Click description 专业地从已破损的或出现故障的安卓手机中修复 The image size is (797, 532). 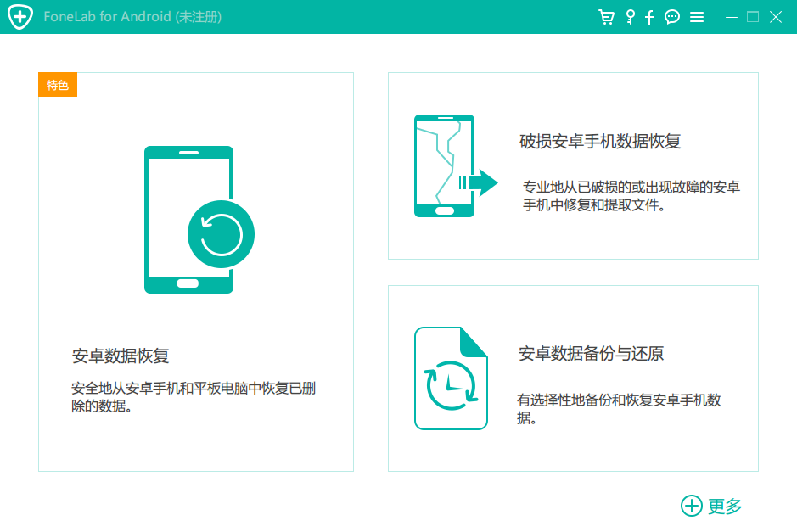(631, 196)
